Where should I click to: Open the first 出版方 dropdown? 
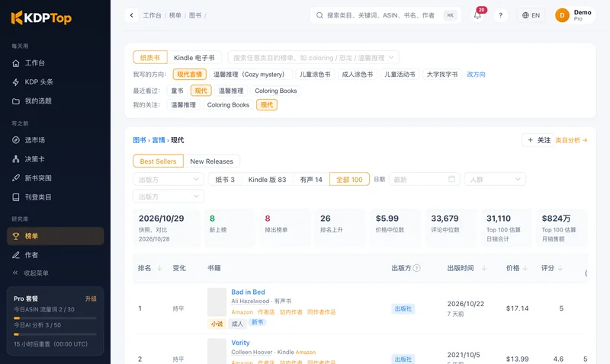(169, 180)
